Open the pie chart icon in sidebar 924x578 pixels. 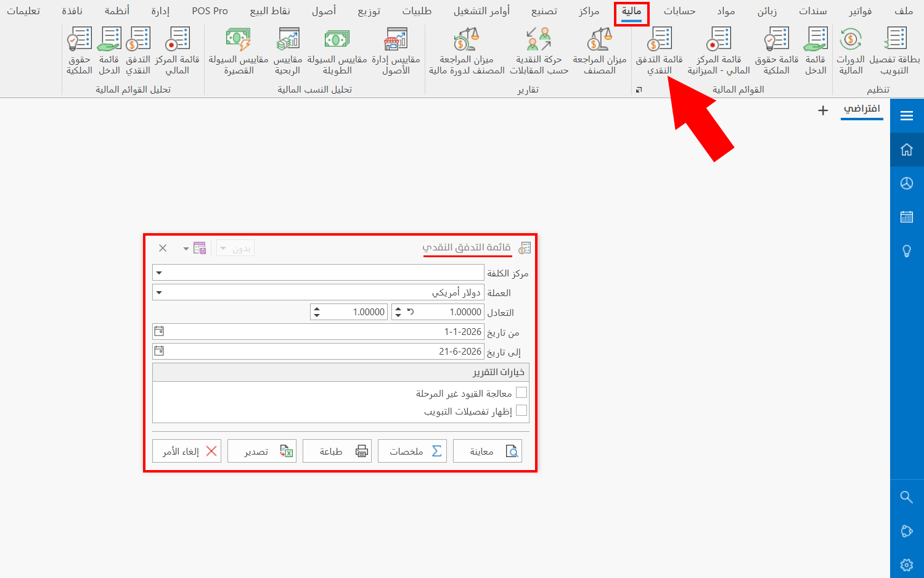pyautogui.click(x=907, y=183)
